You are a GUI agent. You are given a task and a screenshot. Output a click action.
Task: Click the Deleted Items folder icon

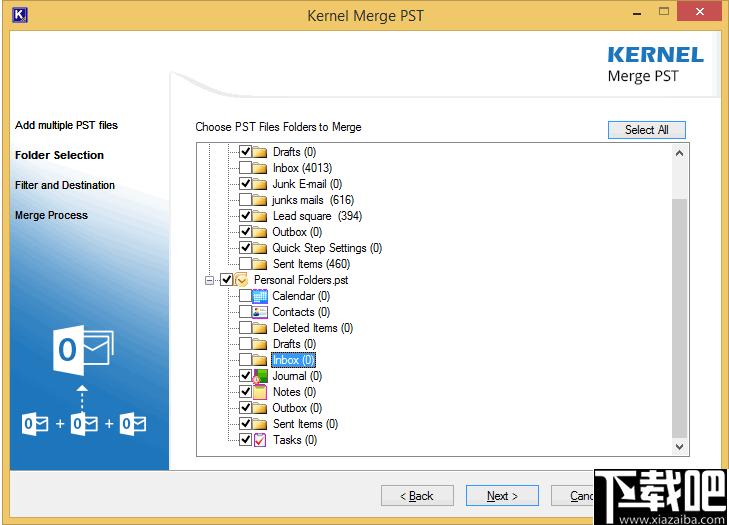tap(259, 328)
